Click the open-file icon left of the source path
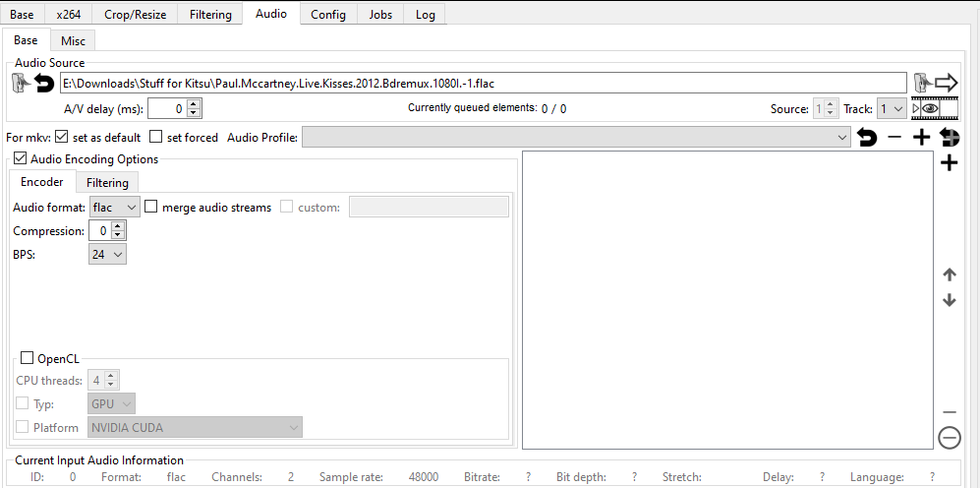980x488 pixels. click(20, 83)
